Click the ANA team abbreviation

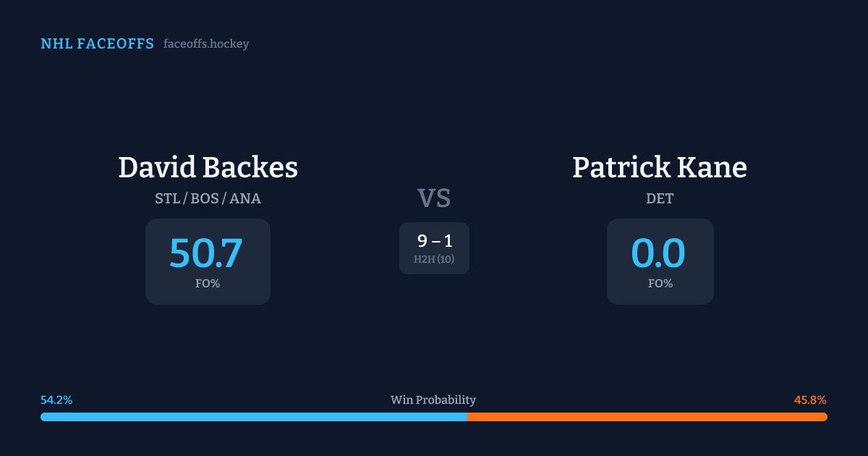[x=245, y=198]
